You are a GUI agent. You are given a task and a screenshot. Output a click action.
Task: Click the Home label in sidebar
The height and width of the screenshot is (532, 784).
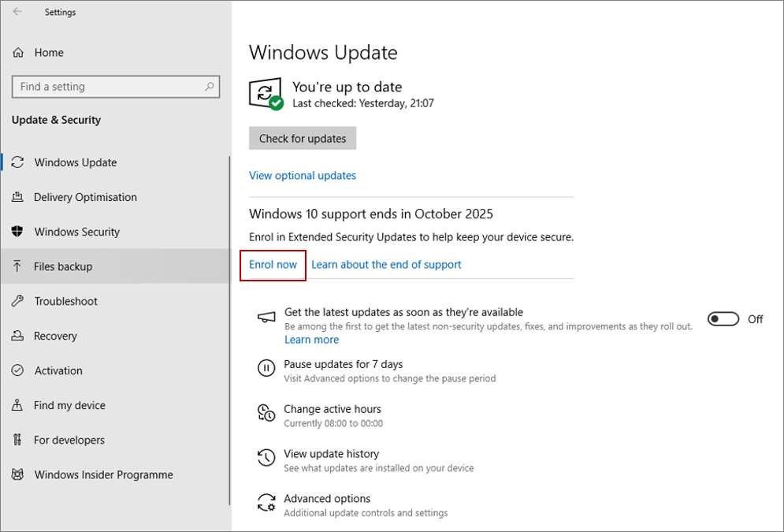tap(49, 53)
